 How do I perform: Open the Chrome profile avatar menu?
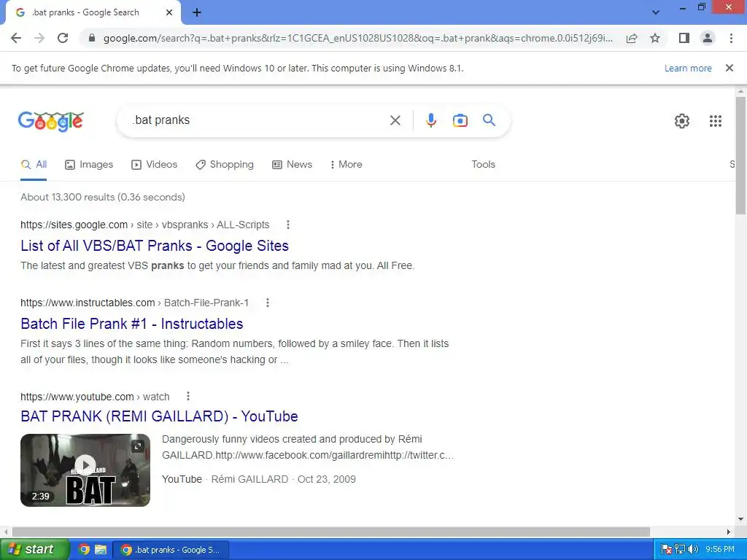[708, 38]
